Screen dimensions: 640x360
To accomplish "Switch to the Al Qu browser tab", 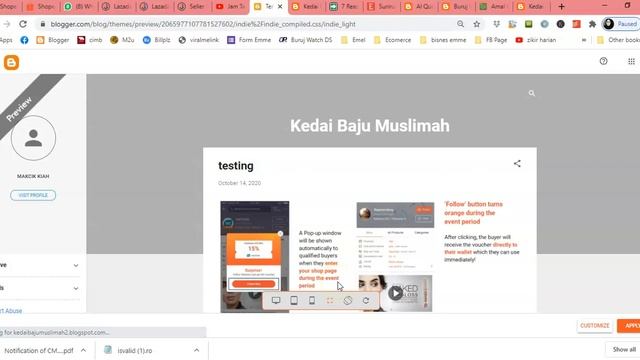I will click(x=420, y=7).
